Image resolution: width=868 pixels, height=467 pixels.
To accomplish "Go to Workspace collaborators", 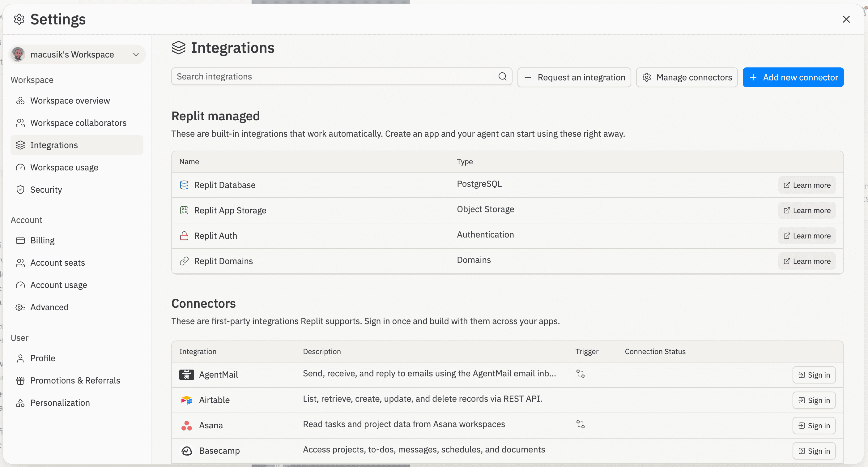I will click(x=77, y=123).
